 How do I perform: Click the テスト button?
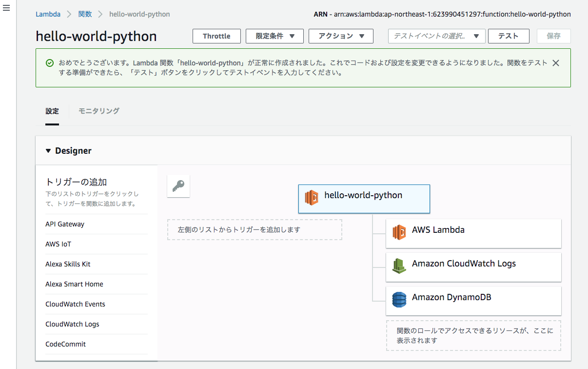509,36
